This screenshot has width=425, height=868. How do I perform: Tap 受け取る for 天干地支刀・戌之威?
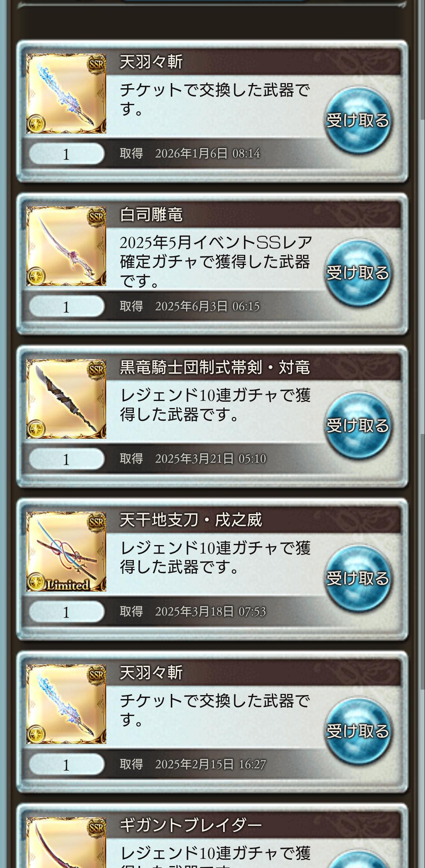[358, 578]
